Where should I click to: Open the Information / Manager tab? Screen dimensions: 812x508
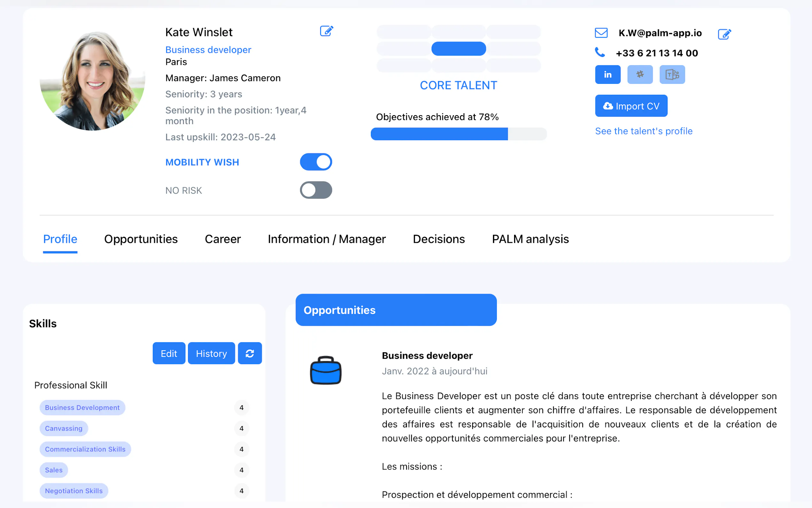(327, 239)
